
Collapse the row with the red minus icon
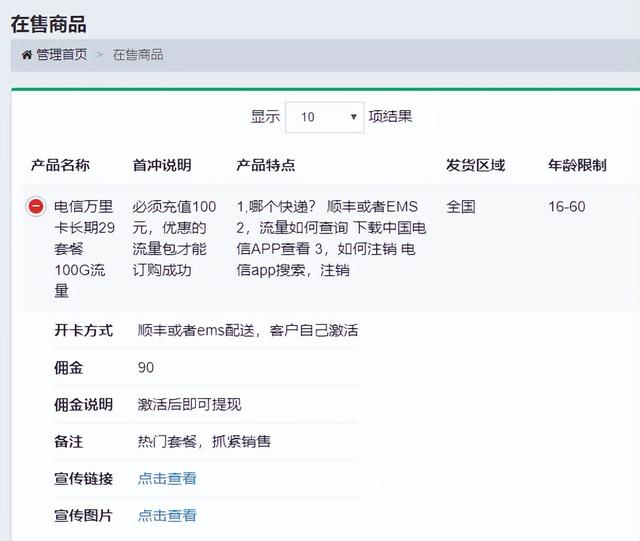click(35, 207)
